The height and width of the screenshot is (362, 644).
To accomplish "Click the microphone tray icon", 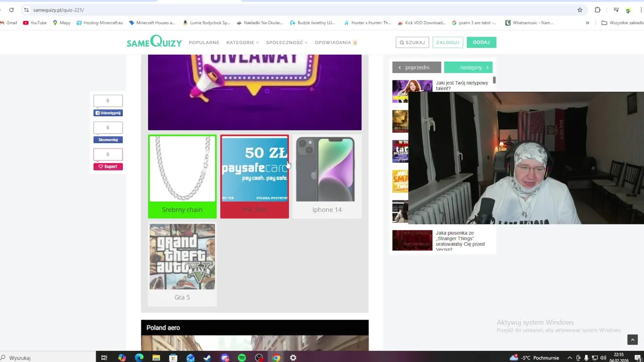I will click(586, 357).
